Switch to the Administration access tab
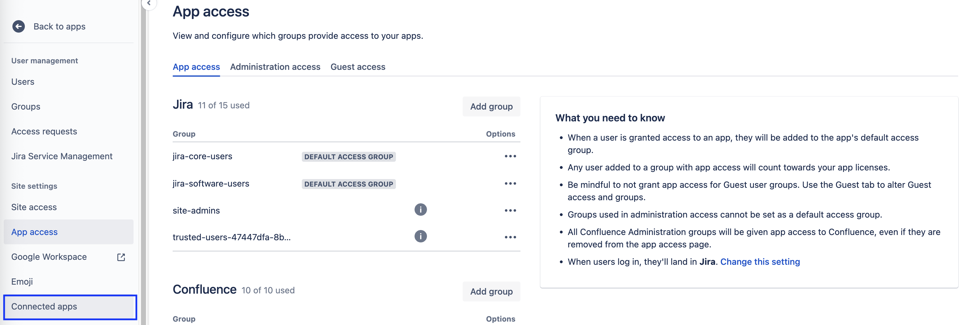980x325 pixels. [275, 67]
